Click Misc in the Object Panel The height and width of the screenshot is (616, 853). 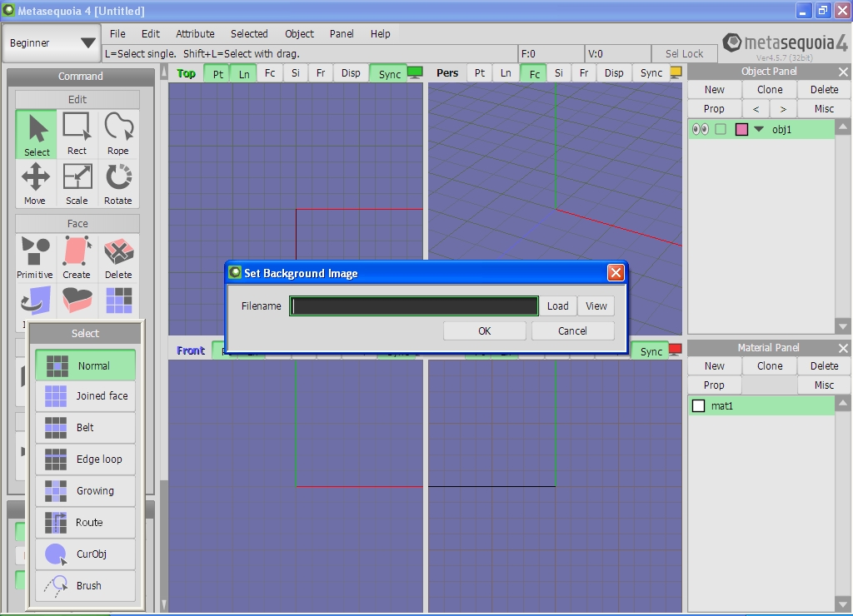tap(824, 109)
